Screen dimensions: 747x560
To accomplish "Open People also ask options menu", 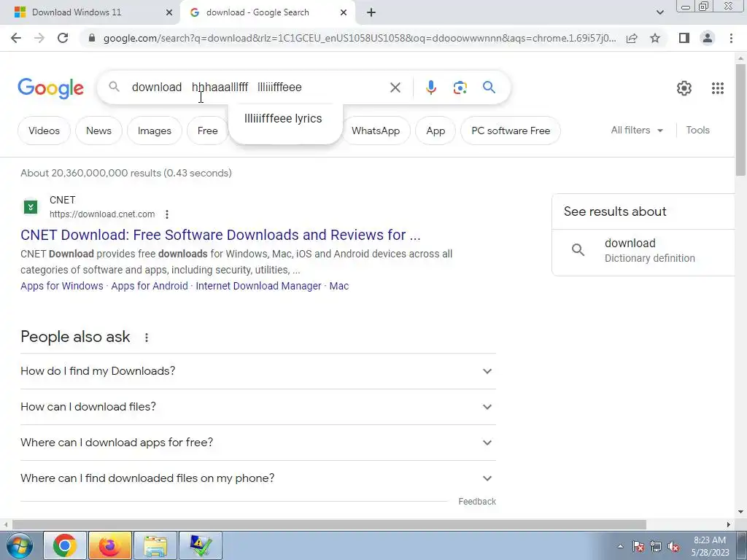I will 146,337.
